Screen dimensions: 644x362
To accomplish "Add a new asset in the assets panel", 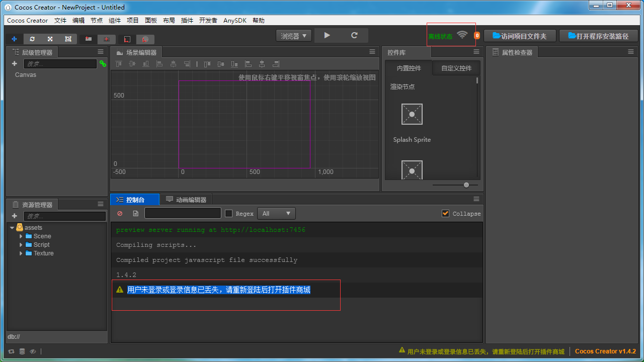I will 14,216.
